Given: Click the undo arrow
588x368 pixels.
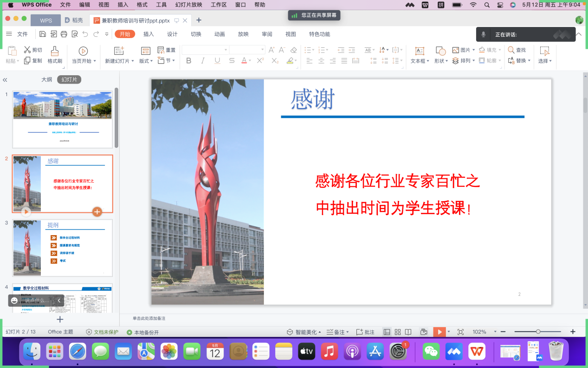Looking at the screenshot, I should tap(85, 34).
